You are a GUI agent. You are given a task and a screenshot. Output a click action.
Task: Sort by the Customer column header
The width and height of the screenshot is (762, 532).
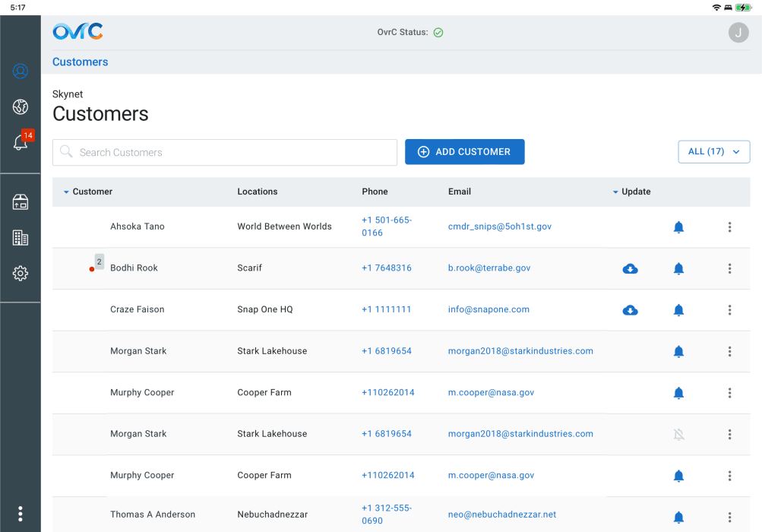coord(92,192)
